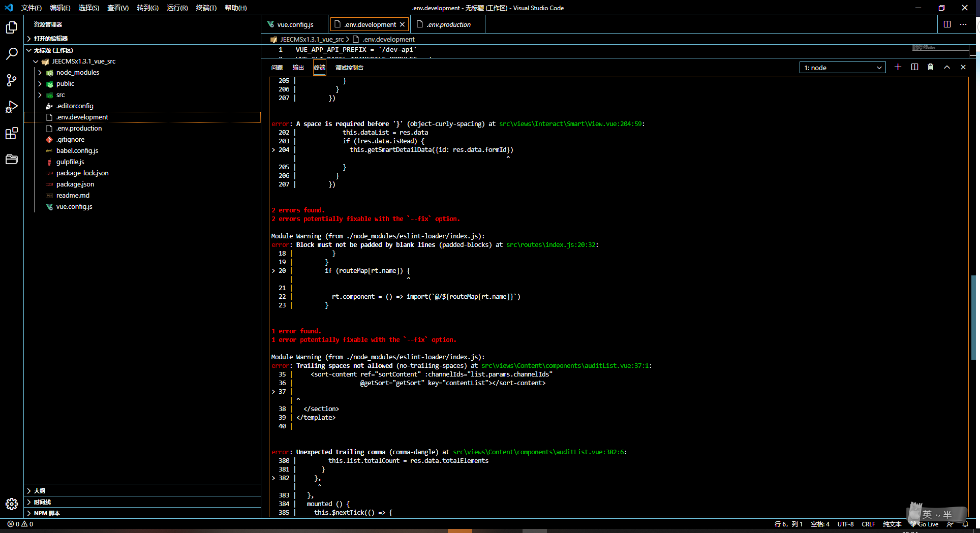
Task: Split the terminal panel
Action: click(x=914, y=67)
